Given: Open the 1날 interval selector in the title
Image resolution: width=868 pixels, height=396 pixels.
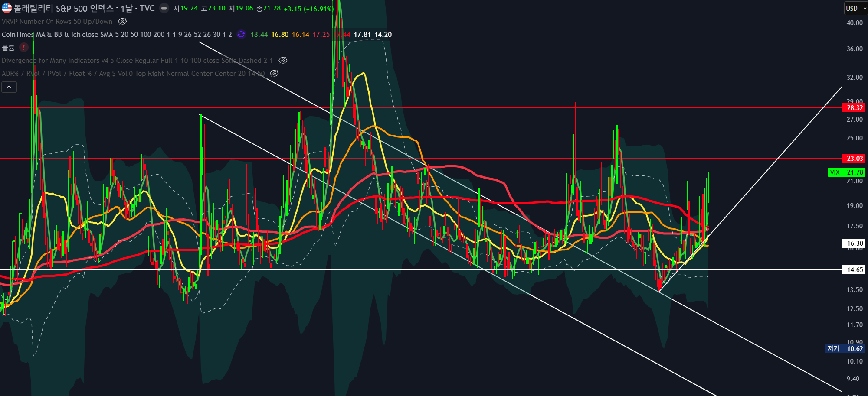Looking at the screenshot, I should click(126, 8).
